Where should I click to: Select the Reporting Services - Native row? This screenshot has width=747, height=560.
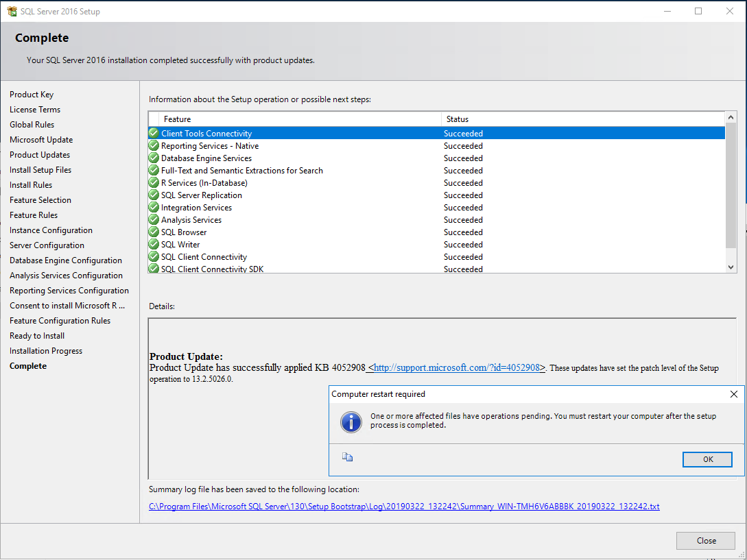[x=436, y=146]
